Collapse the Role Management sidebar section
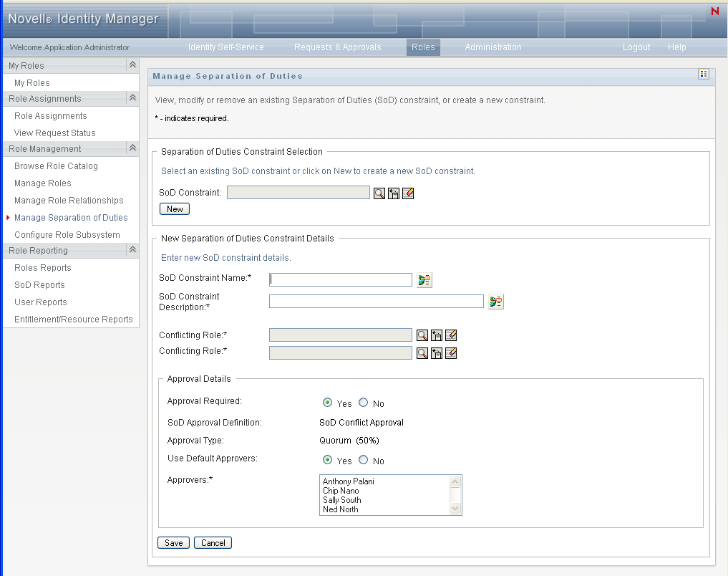Viewport: 728px width, 576px height. click(132, 148)
